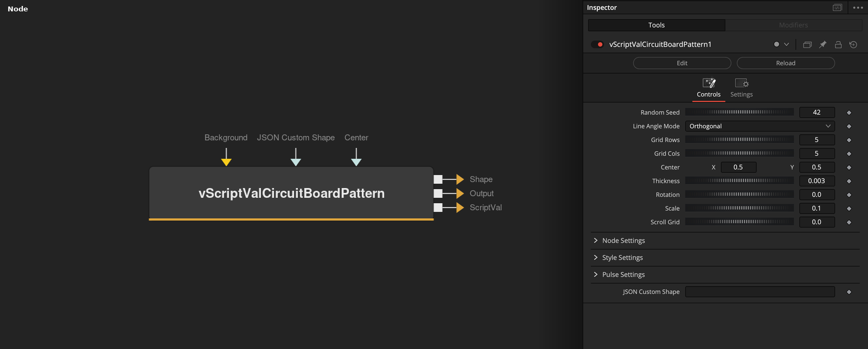This screenshot has height=349, width=868.
Task: Click the yellow Background input arrow
Action: (226, 161)
